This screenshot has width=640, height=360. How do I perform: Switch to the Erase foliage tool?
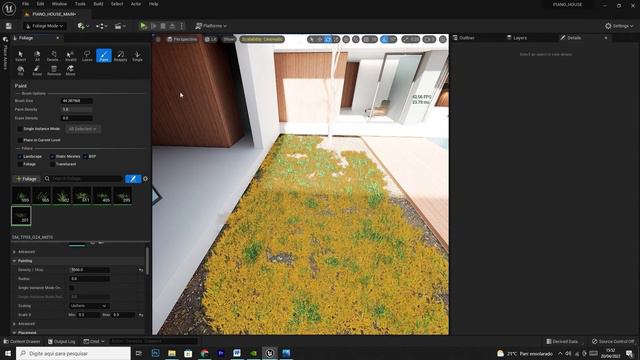[37, 70]
